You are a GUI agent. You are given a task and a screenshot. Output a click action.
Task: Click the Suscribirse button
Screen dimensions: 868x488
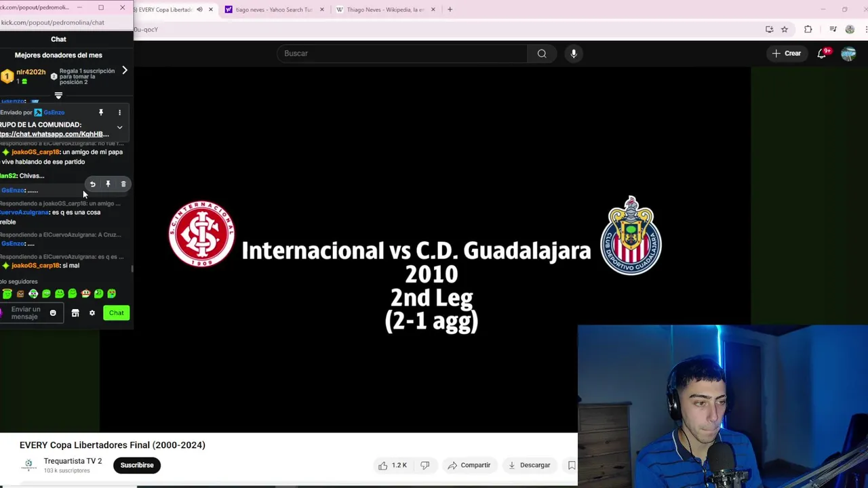137,465
